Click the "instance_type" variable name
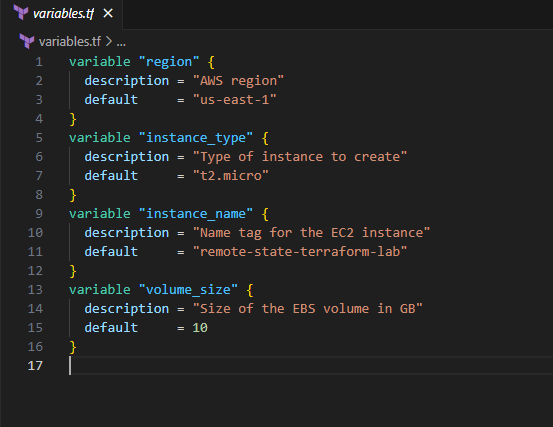 [196, 138]
